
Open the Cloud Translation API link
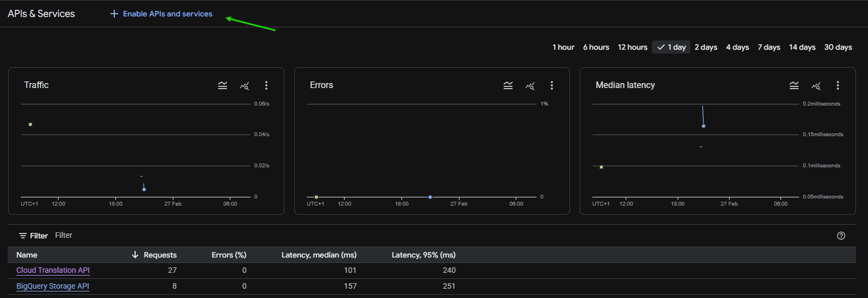click(53, 270)
